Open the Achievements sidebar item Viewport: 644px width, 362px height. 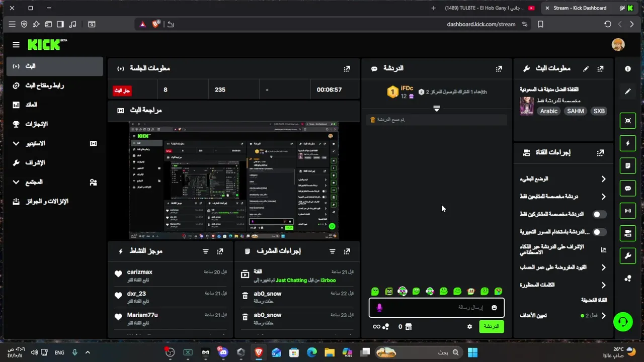point(54,124)
